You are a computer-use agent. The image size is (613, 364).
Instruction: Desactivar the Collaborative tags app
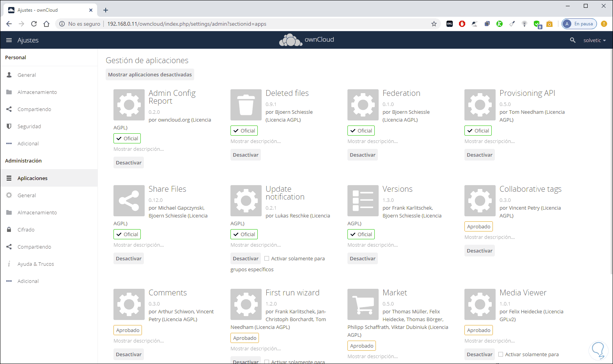480,251
